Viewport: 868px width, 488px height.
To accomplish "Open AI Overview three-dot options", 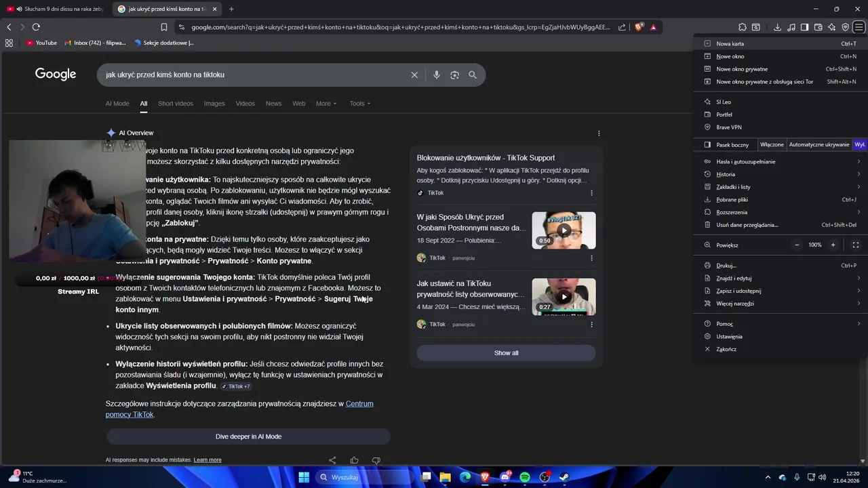I will (599, 133).
